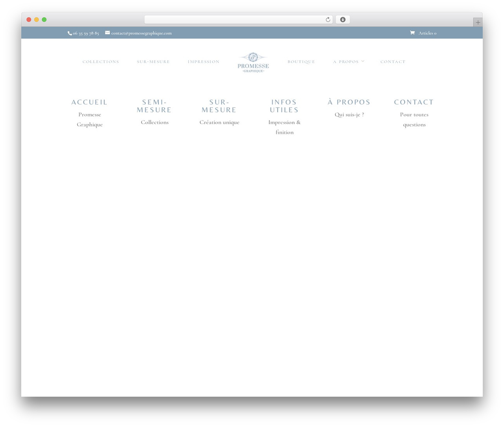This screenshot has height=427, width=504.
Task: Minimize the window with the yellow button
Action: (x=37, y=20)
